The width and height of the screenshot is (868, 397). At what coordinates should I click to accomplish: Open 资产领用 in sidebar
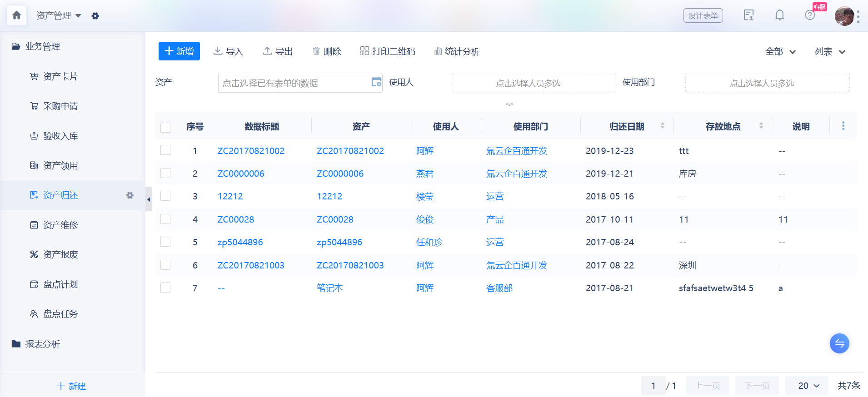click(60, 165)
